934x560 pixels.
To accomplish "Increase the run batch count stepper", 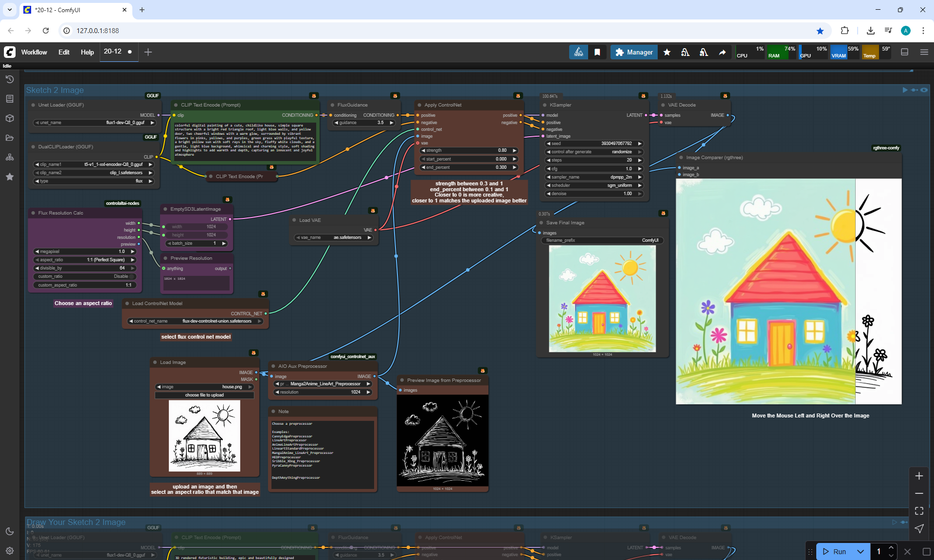I will (891, 547).
